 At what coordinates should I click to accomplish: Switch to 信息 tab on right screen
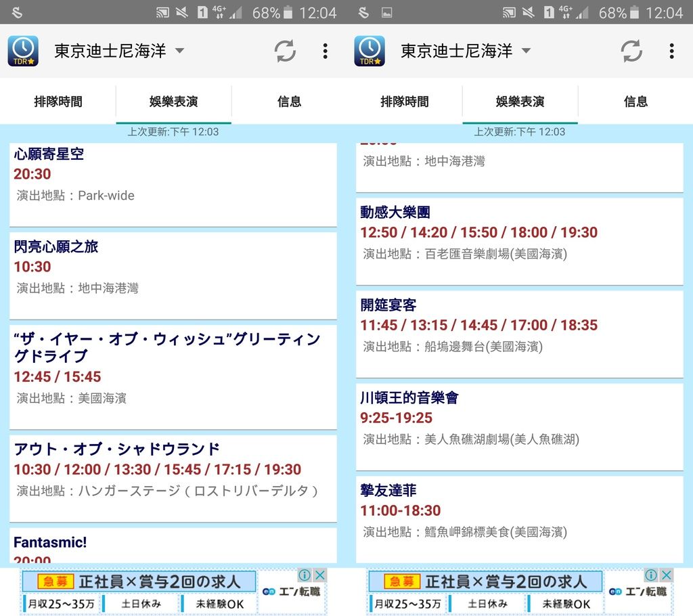click(635, 102)
